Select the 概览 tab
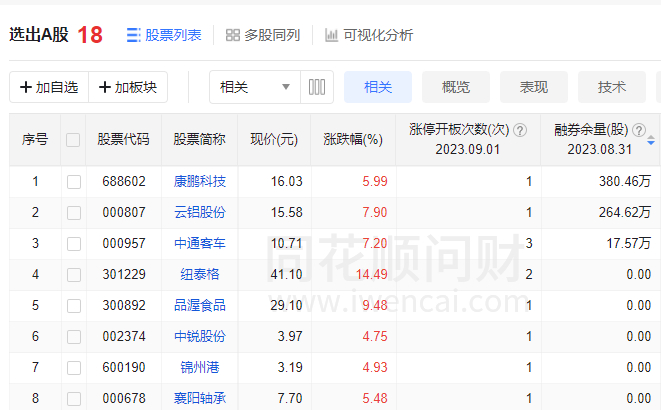The height and width of the screenshot is (410, 661). click(456, 87)
